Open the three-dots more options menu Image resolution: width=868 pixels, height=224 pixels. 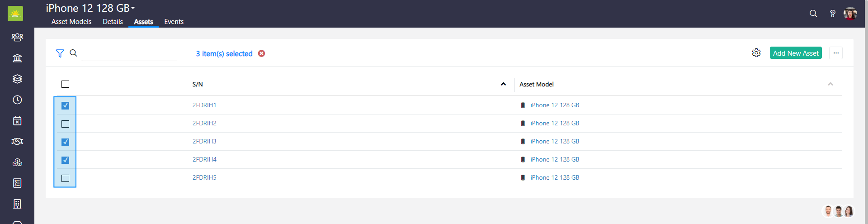835,53
